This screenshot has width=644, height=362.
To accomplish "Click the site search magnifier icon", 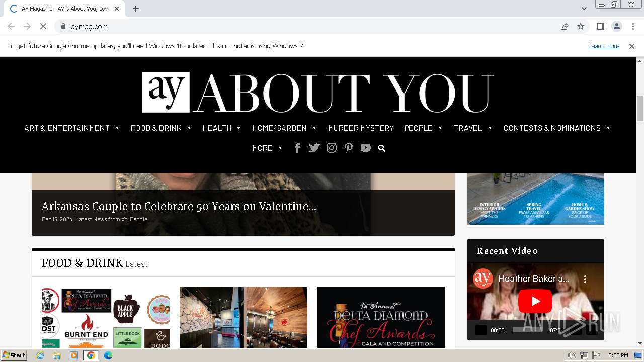I will [382, 148].
